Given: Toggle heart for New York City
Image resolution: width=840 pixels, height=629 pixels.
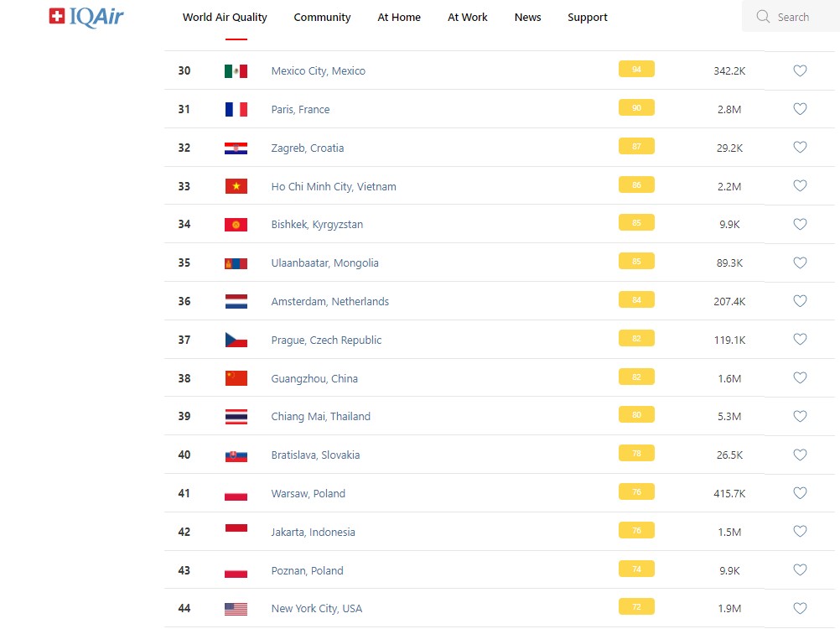Looking at the screenshot, I should [800, 609].
